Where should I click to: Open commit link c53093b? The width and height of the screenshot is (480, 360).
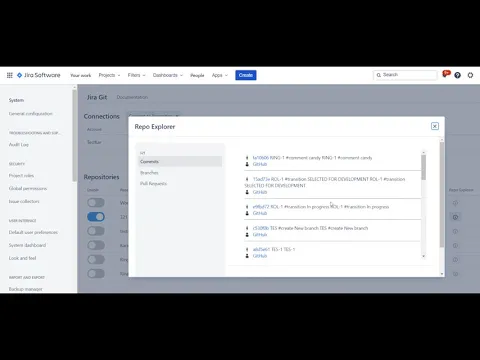click(x=261, y=228)
